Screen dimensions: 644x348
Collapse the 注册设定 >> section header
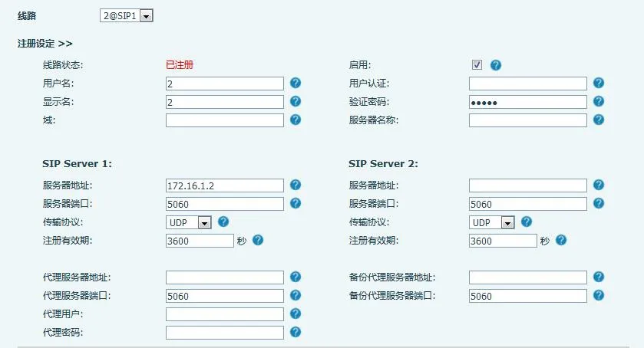pyautogui.click(x=45, y=44)
